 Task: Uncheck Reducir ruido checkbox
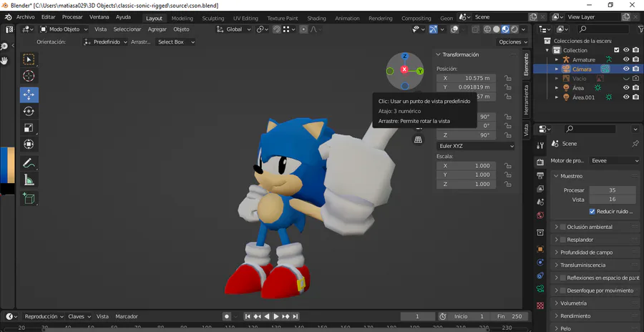pyautogui.click(x=592, y=212)
